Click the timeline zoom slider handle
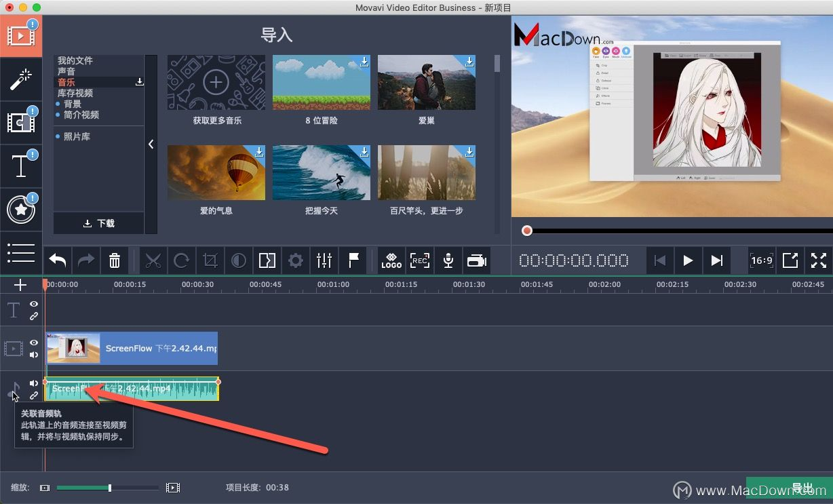Screen dimensions: 833x504 click(110, 488)
